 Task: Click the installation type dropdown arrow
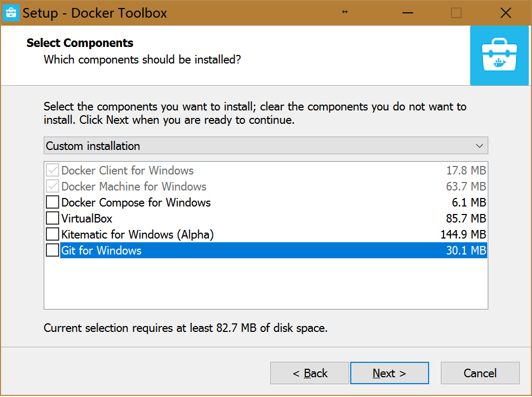479,146
